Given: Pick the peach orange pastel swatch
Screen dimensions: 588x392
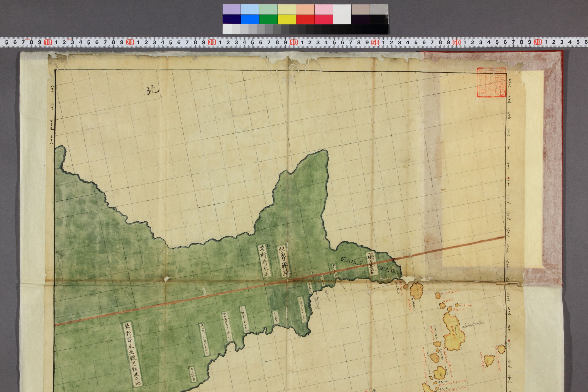Looking at the screenshot, I should [x=305, y=9].
